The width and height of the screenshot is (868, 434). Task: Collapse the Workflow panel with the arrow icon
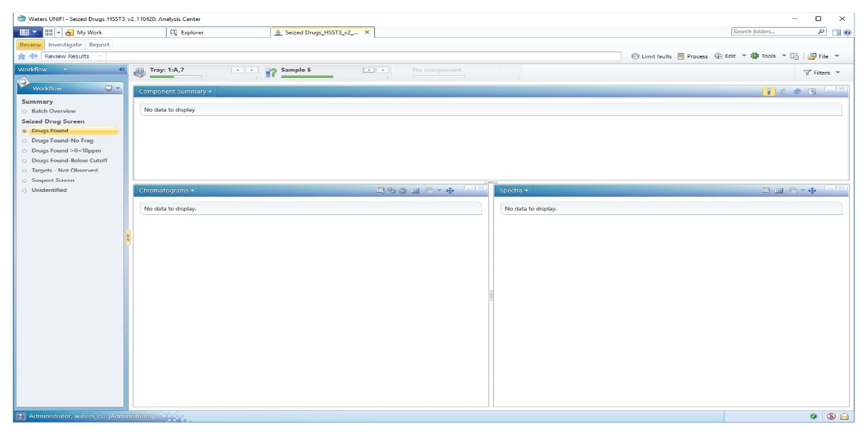tap(122, 69)
